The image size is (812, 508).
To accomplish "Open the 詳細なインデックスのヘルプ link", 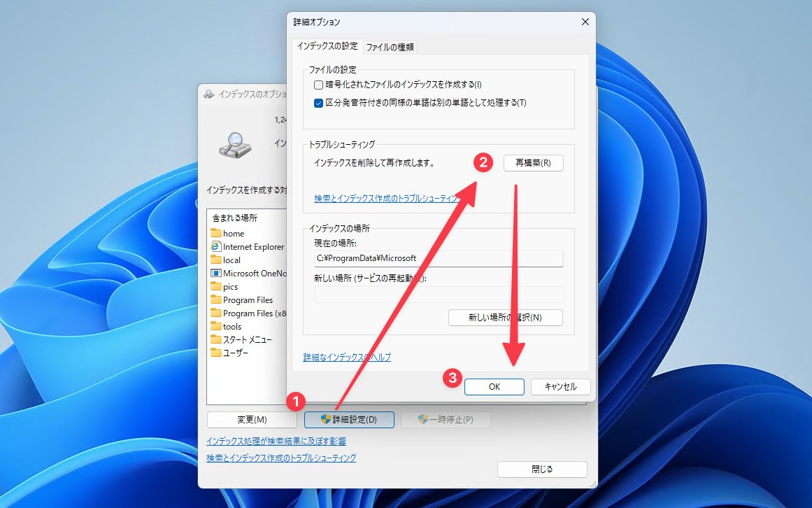I will [347, 358].
